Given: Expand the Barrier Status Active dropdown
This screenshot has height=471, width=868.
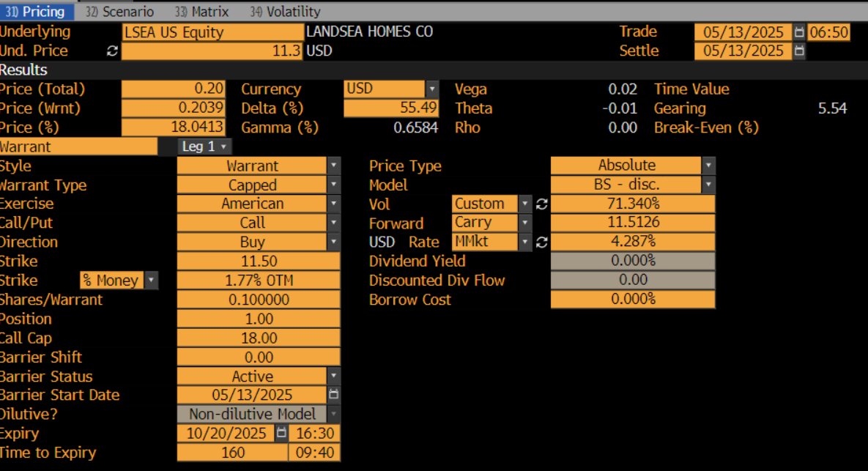Looking at the screenshot, I should pos(334,377).
